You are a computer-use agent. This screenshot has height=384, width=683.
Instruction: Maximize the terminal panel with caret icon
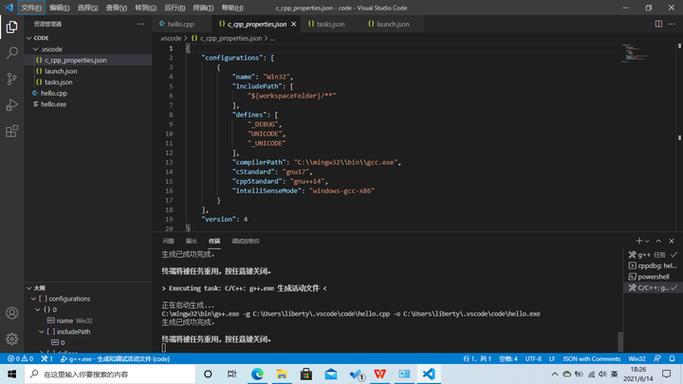tap(659, 241)
